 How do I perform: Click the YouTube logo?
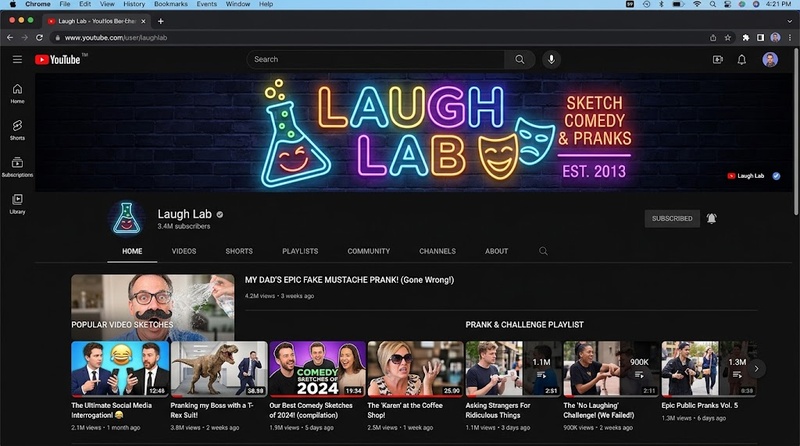[58, 60]
